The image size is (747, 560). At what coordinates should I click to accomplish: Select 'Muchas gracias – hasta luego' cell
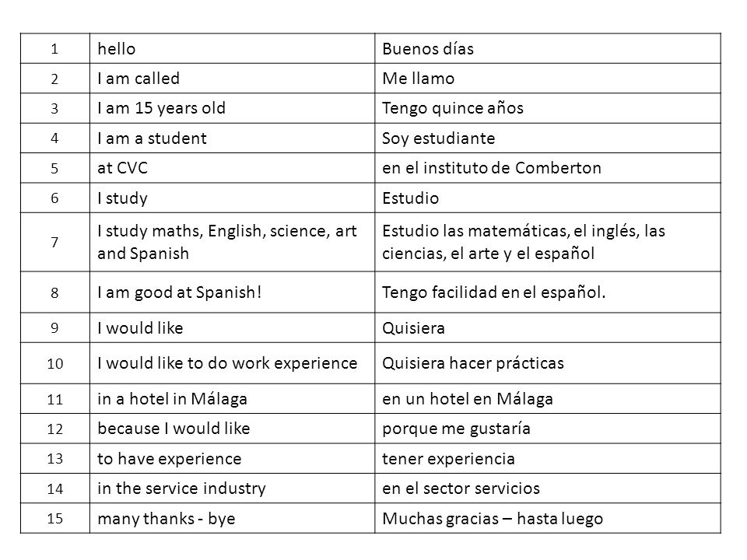tap(547, 518)
